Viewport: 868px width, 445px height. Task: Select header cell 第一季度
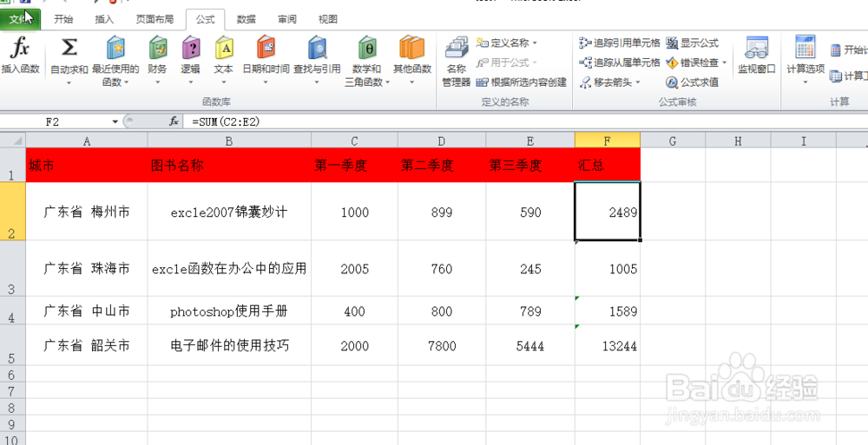[354, 165]
